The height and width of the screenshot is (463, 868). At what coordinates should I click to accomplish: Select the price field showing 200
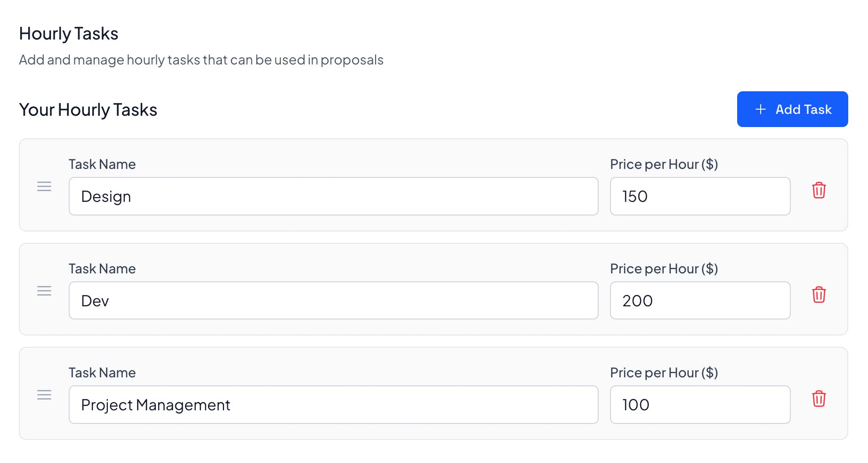699,301
